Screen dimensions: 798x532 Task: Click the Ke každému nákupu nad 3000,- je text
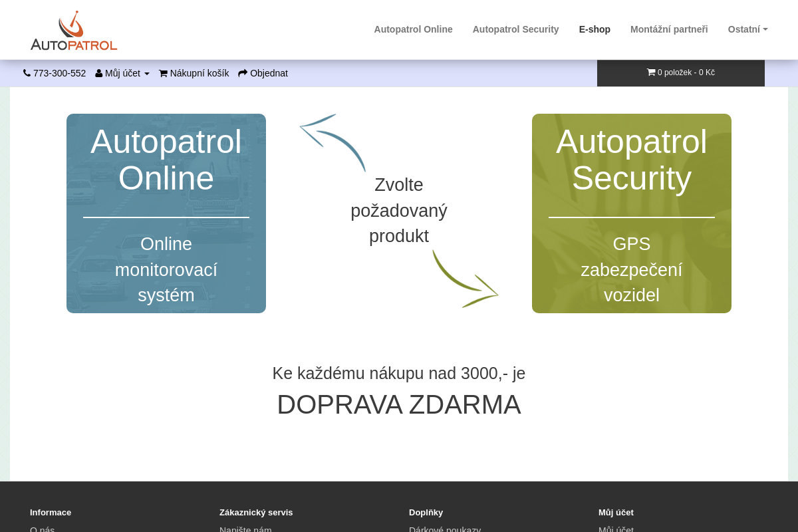(x=399, y=373)
